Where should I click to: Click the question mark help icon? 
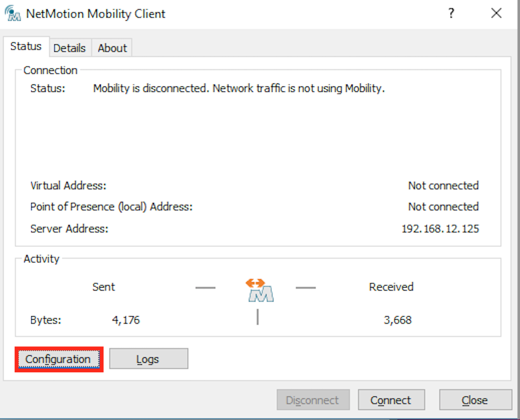point(451,14)
